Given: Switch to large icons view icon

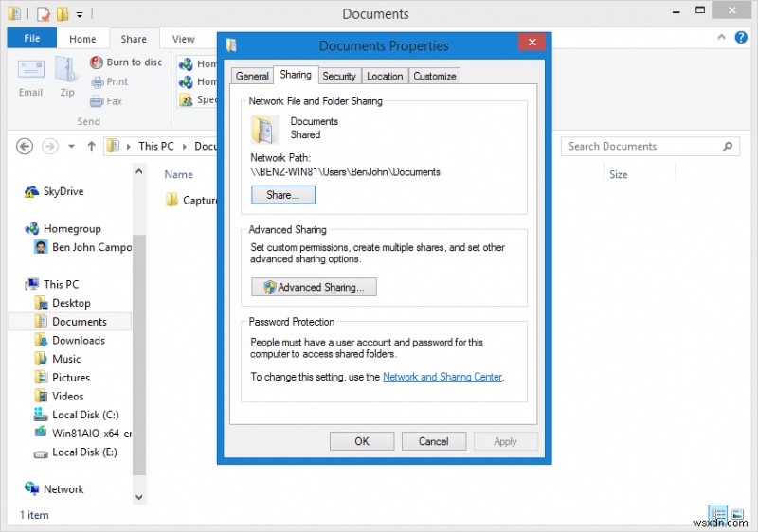Looking at the screenshot, I should click(737, 514).
